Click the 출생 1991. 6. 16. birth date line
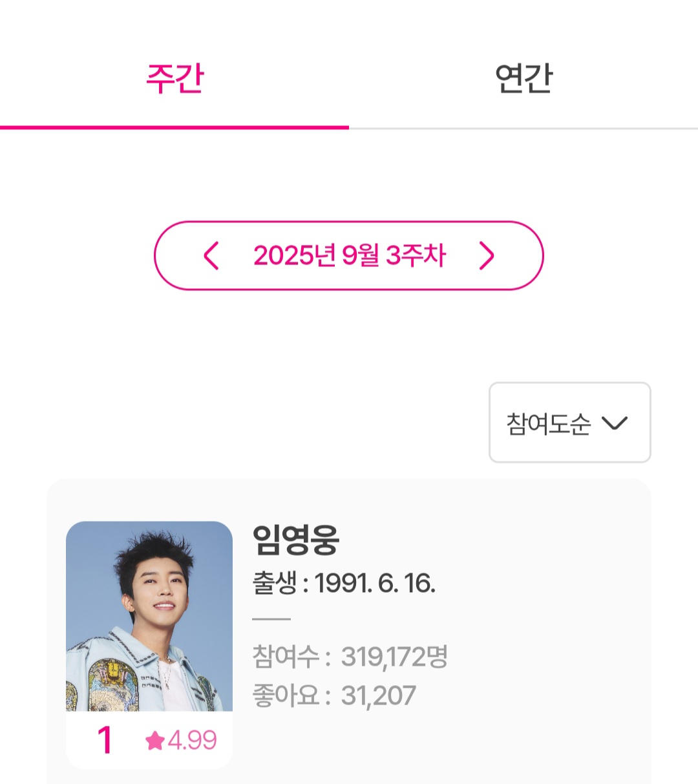 pyautogui.click(x=343, y=584)
